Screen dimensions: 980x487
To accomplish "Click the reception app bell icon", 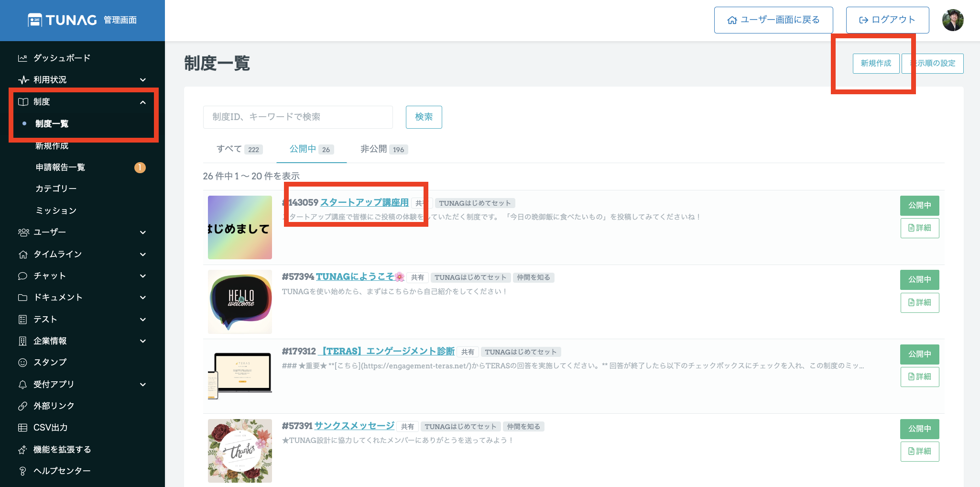I will coord(22,384).
